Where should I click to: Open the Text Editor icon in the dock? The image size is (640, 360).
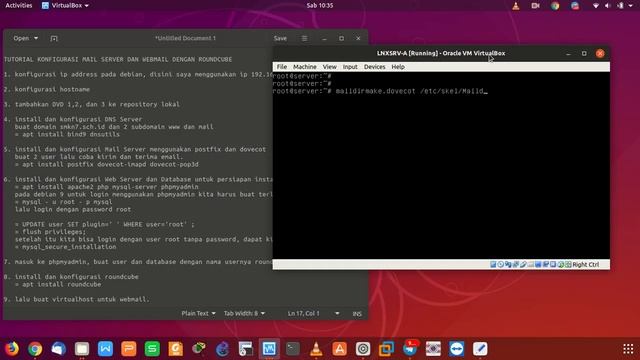click(x=480, y=349)
